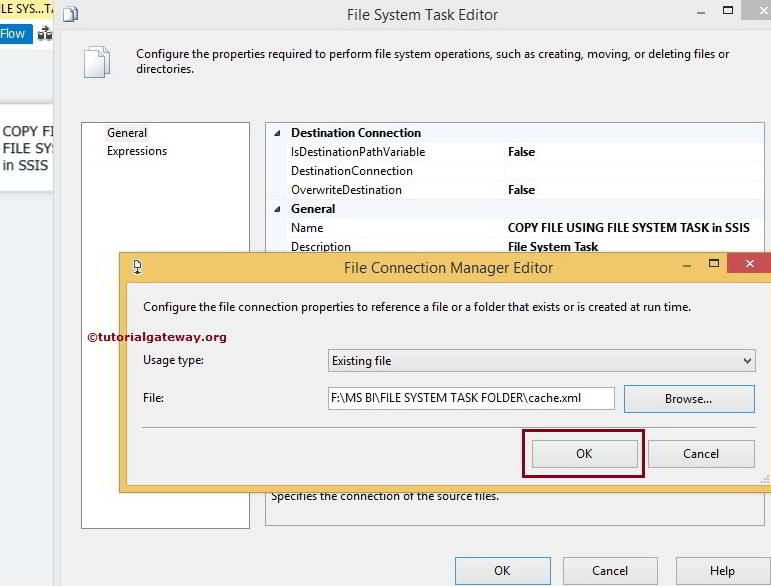Click the Destination Connection section header
This screenshot has width=771, height=586.
tap(356, 133)
